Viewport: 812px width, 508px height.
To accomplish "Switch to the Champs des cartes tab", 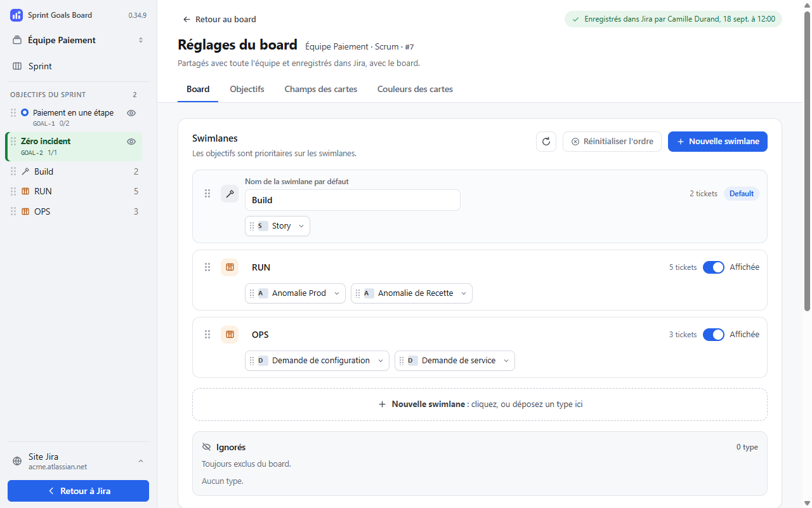I will coord(321,90).
